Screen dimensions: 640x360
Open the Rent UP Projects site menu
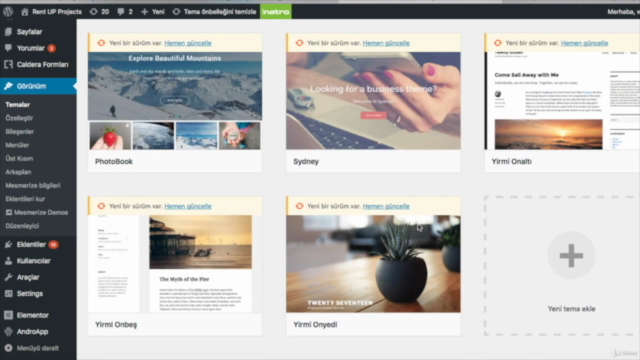point(51,11)
